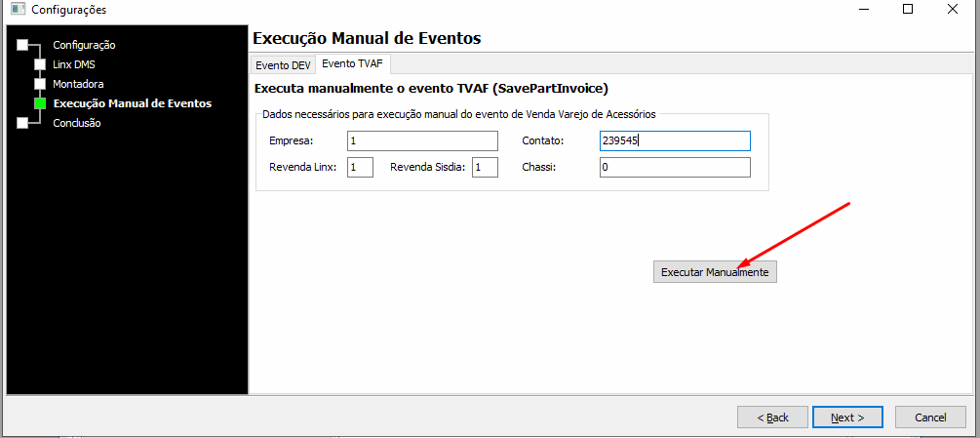Click into the Contato field
The height and width of the screenshot is (438, 980).
[675, 141]
